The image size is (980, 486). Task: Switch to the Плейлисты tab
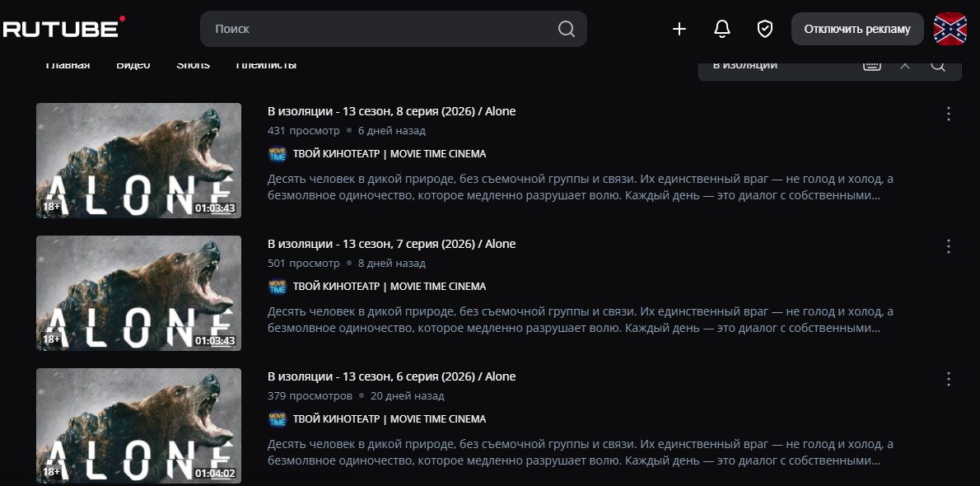point(266,65)
